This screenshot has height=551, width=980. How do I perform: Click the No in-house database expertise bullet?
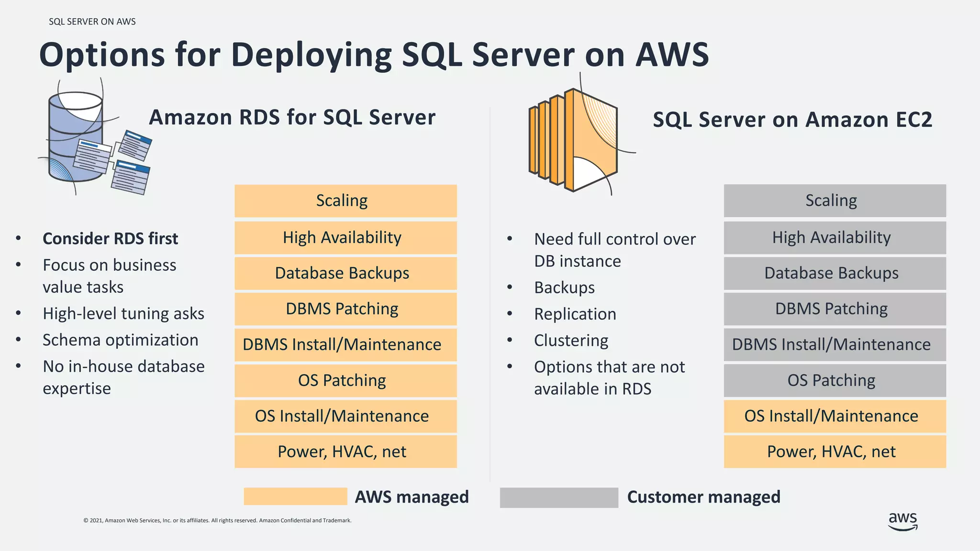point(123,377)
